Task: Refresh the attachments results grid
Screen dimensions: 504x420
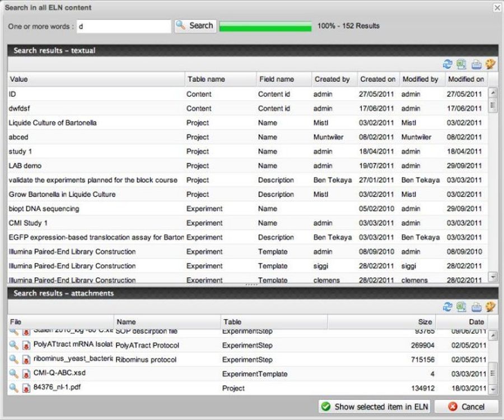Action: (x=447, y=307)
